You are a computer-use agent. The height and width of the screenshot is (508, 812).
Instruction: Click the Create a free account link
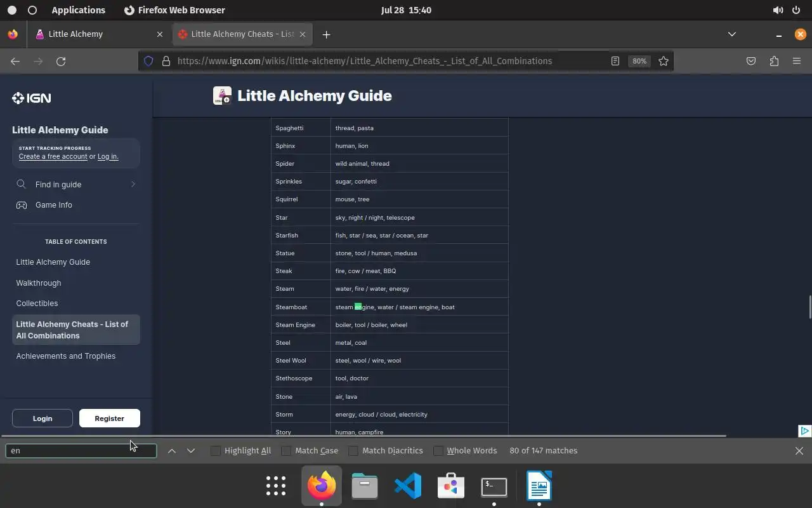(53, 157)
